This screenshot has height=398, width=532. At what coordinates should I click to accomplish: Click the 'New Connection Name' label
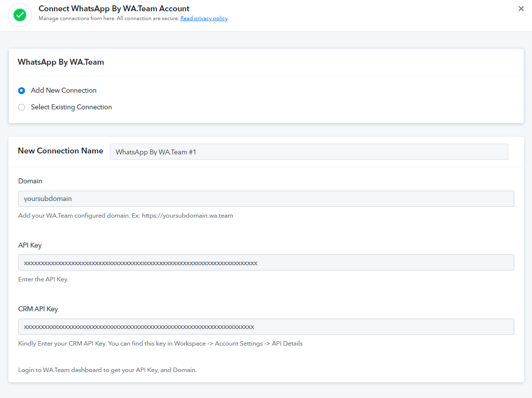60,150
